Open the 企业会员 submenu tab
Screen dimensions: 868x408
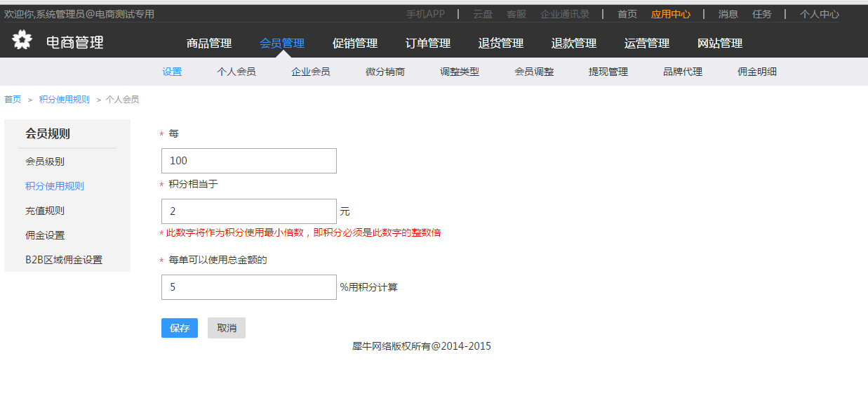pyautogui.click(x=311, y=72)
